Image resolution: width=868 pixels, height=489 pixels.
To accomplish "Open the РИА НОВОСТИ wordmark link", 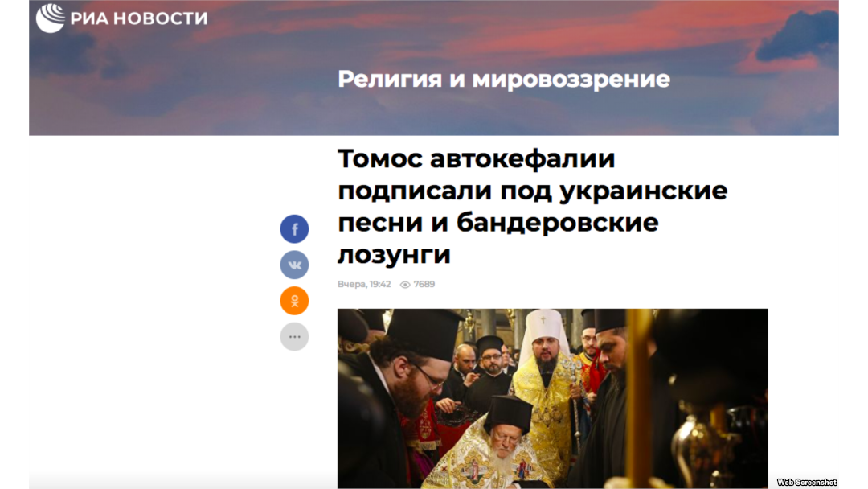I will click(x=139, y=18).
